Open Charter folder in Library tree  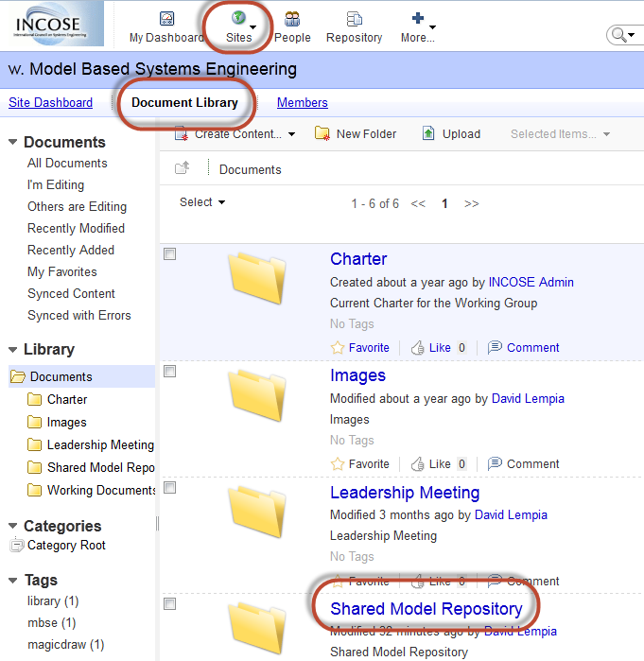(x=66, y=399)
